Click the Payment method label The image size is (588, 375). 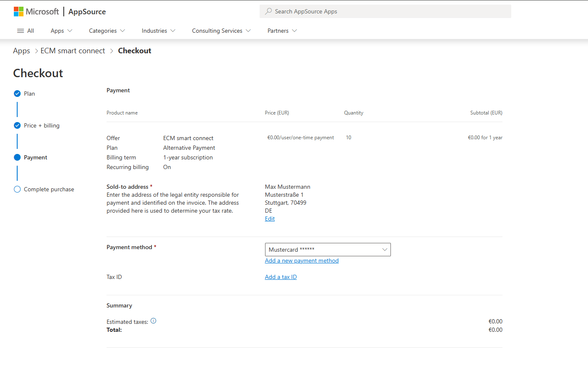[x=129, y=247]
